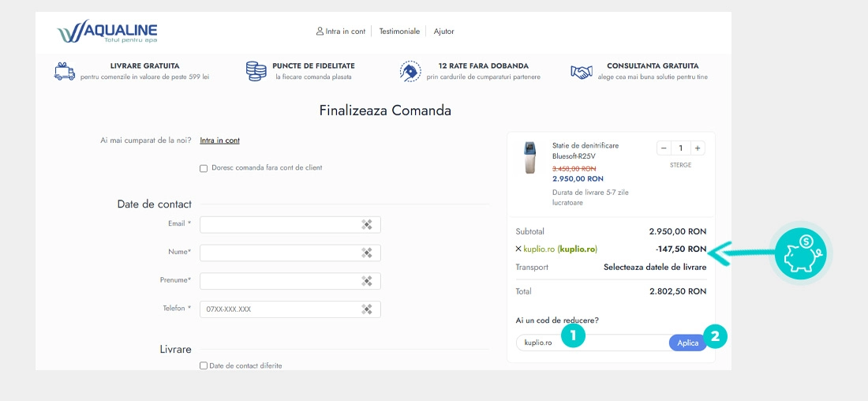Screen dimensions: 868x401
Task: Open the Testimoniale page
Action: pyautogui.click(x=399, y=32)
